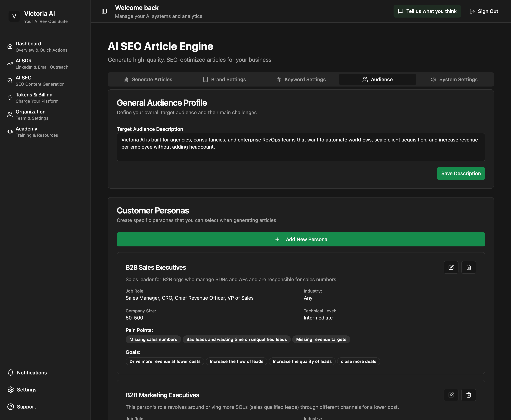511x420 pixels.
Task: Sign Out of the account
Action: tap(484, 11)
